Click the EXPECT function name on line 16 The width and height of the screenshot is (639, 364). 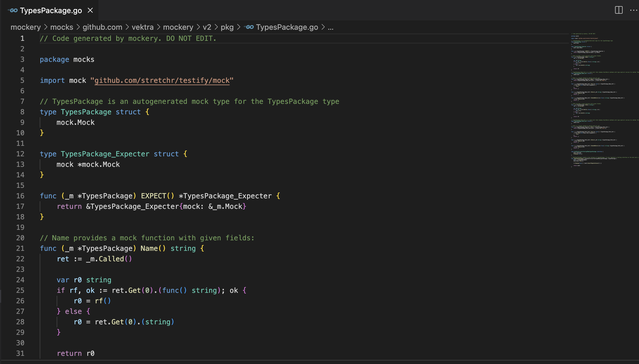[x=154, y=196]
